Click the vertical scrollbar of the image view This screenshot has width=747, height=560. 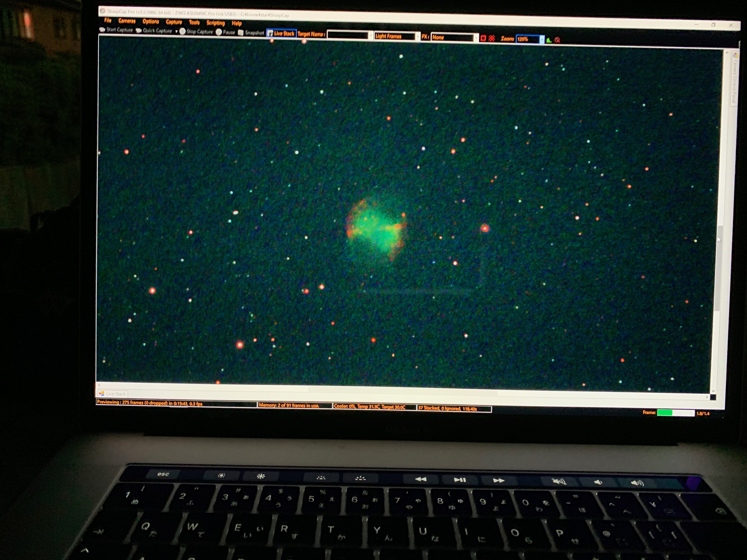click(x=718, y=267)
